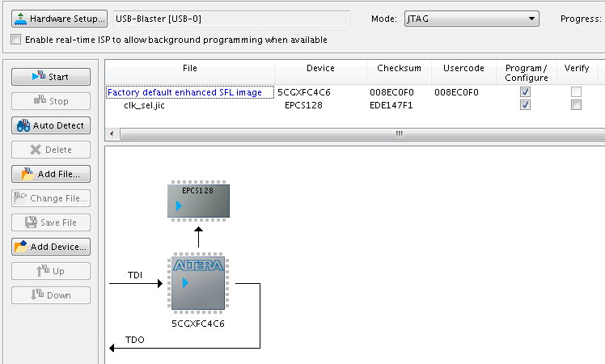The width and height of the screenshot is (605, 364).
Task: Open the Hardware Setup dialog
Action: click(59, 19)
